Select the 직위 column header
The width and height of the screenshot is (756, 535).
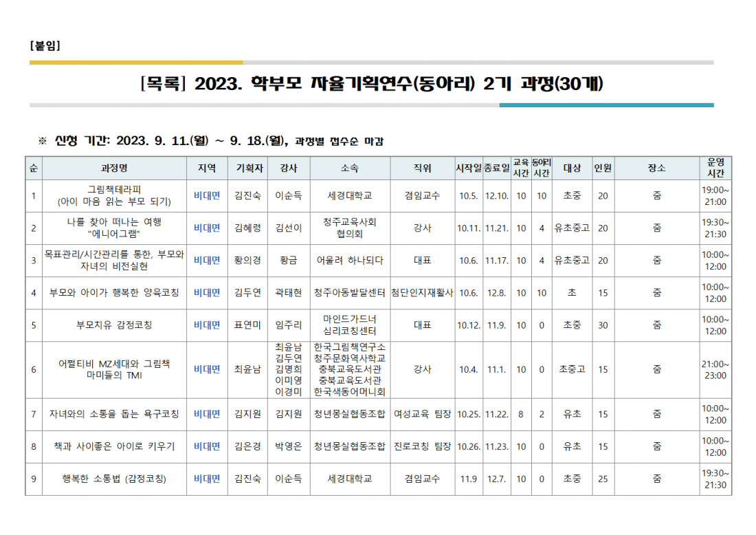pos(423,168)
